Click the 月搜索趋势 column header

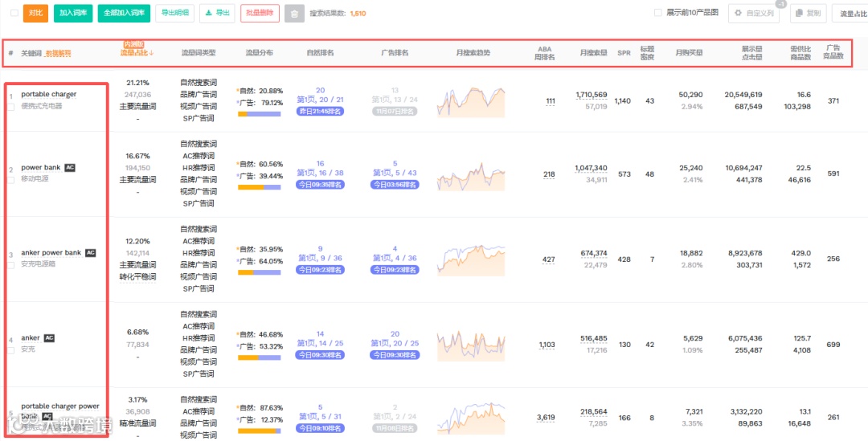[473, 53]
